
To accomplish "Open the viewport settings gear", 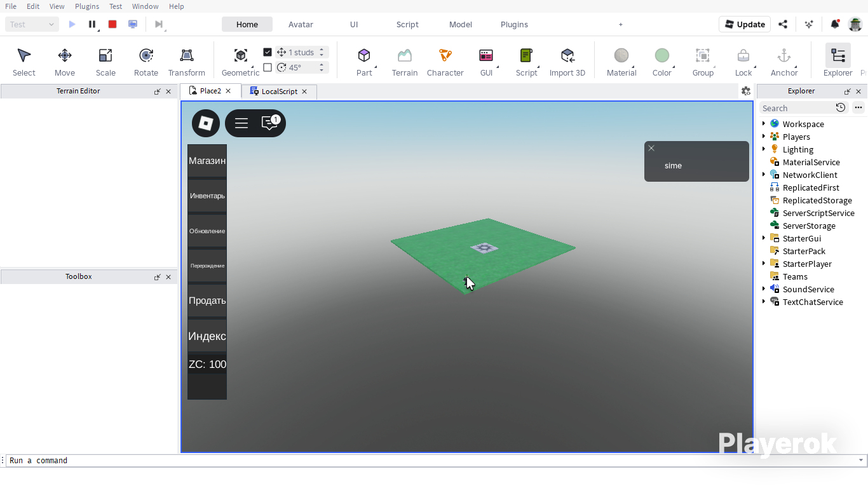I will (746, 91).
